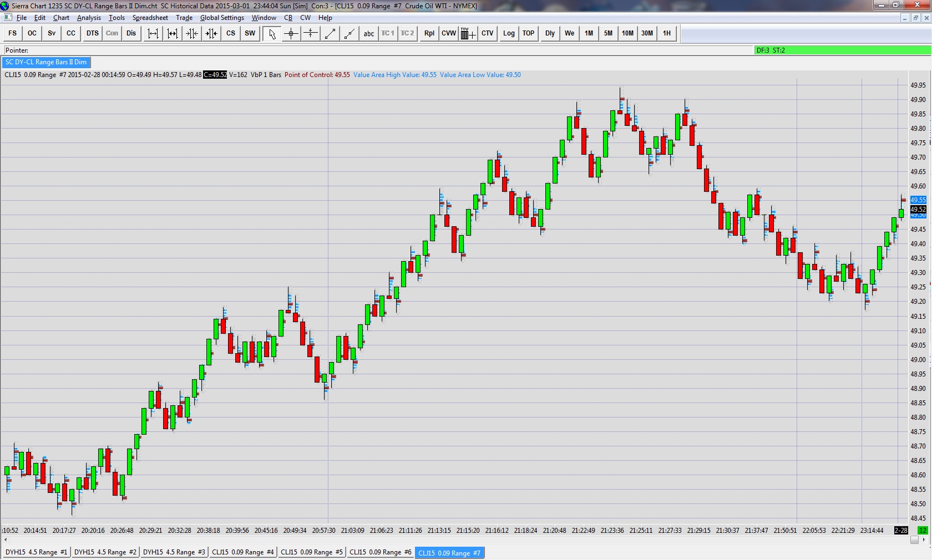
Task: Toggle the TOP always-on-top button
Action: coord(528,33)
